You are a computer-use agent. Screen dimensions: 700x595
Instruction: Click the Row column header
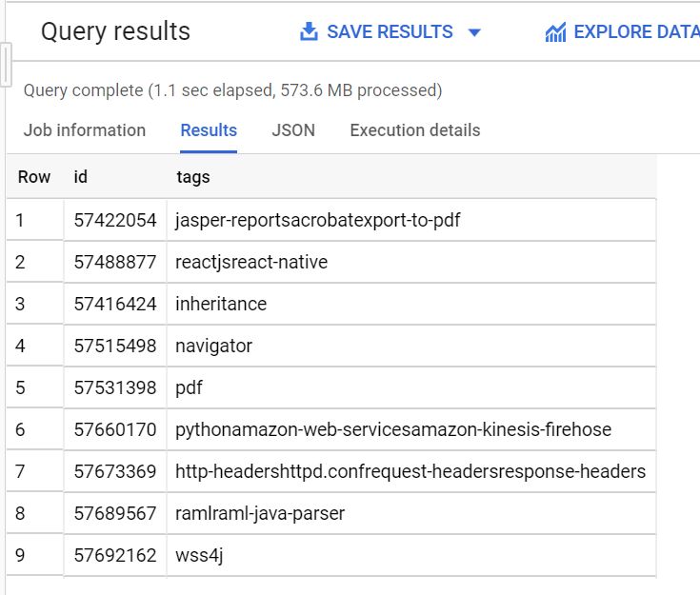click(34, 177)
